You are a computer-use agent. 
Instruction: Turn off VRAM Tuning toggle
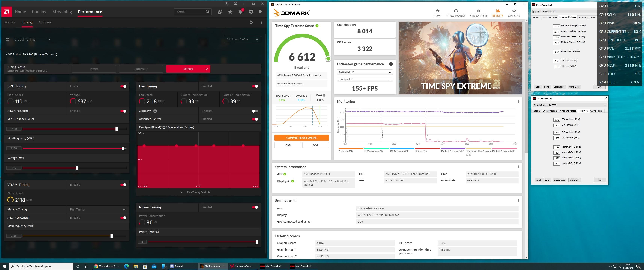coord(123,185)
